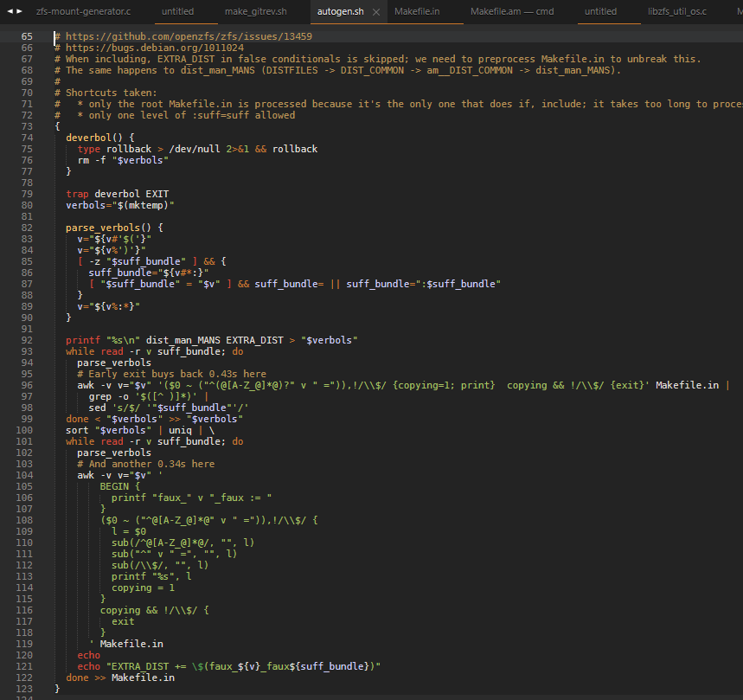Place cursor on the trap deverbol EXIT line

[117, 194]
